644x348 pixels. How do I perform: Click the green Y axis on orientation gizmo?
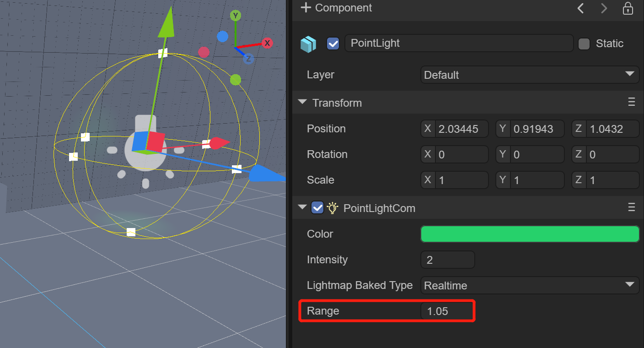pyautogui.click(x=236, y=16)
